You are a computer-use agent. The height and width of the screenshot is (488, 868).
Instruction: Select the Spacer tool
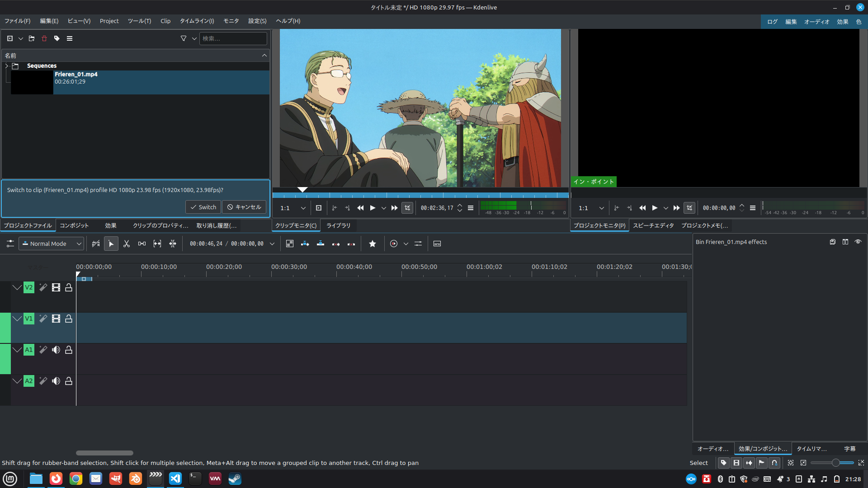[x=157, y=244]
